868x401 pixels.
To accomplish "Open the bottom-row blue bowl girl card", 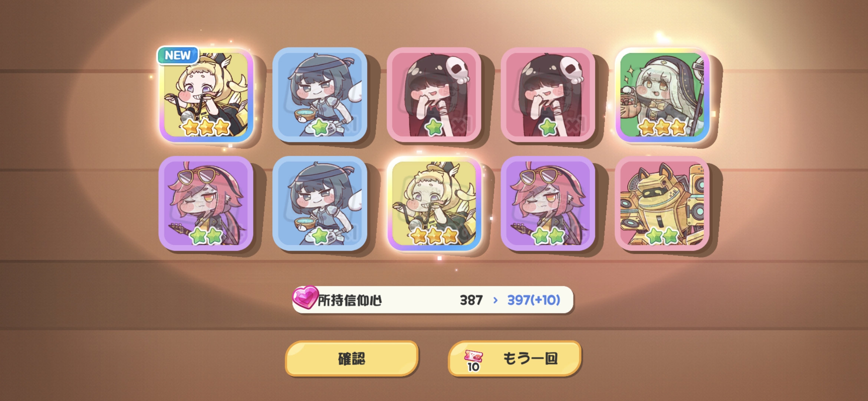I will 320,203.
